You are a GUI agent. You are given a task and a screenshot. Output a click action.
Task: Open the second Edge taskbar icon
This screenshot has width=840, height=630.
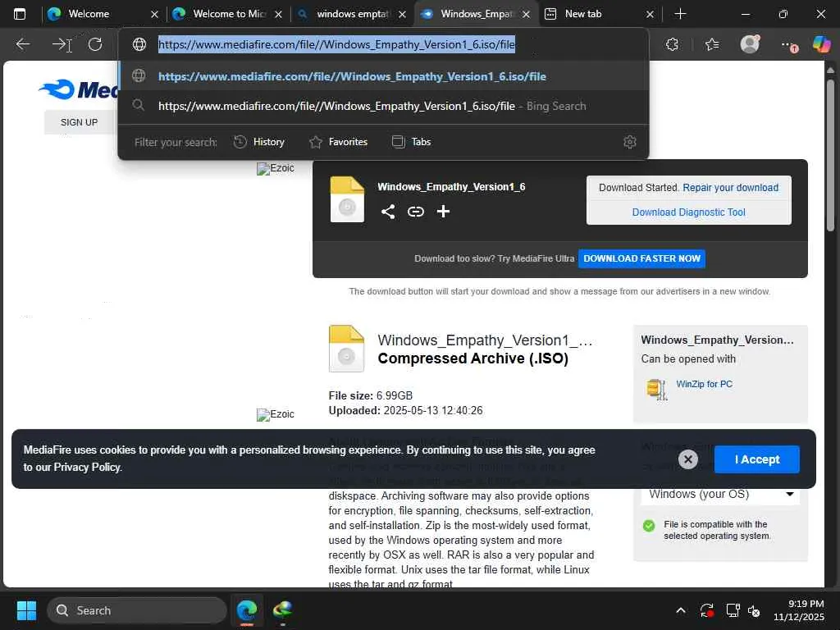282,610
